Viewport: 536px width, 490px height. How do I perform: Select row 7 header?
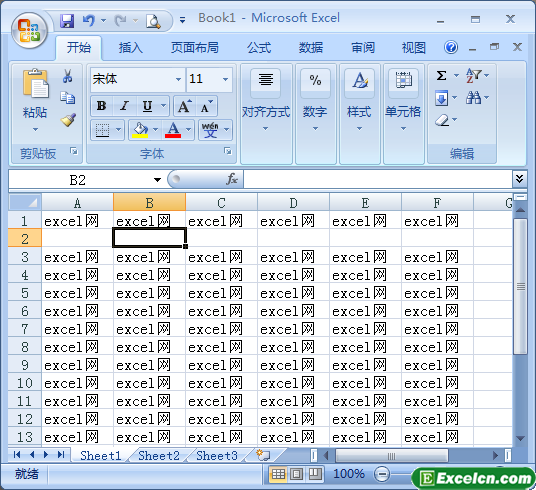coord(25,329)
